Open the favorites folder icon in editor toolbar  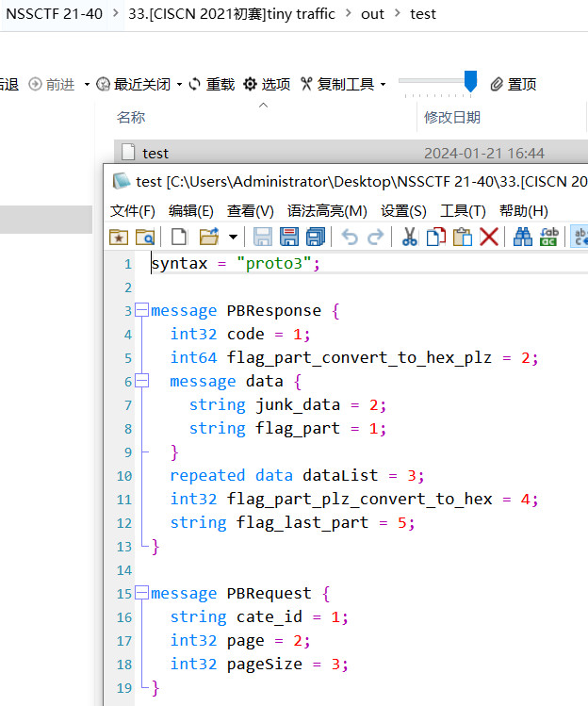(x=119, y=237)
